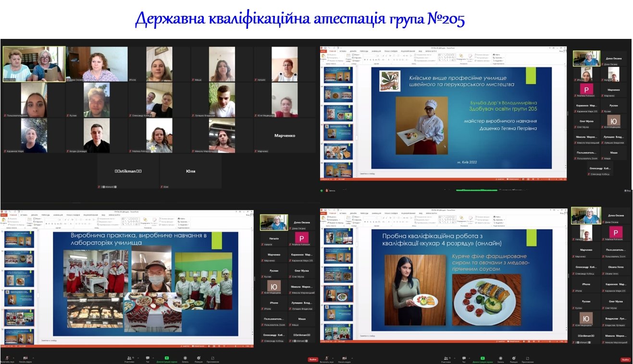Unmute via 'Включить звук' in the Виробнича практика Zoom toolbar

(7, 359)
